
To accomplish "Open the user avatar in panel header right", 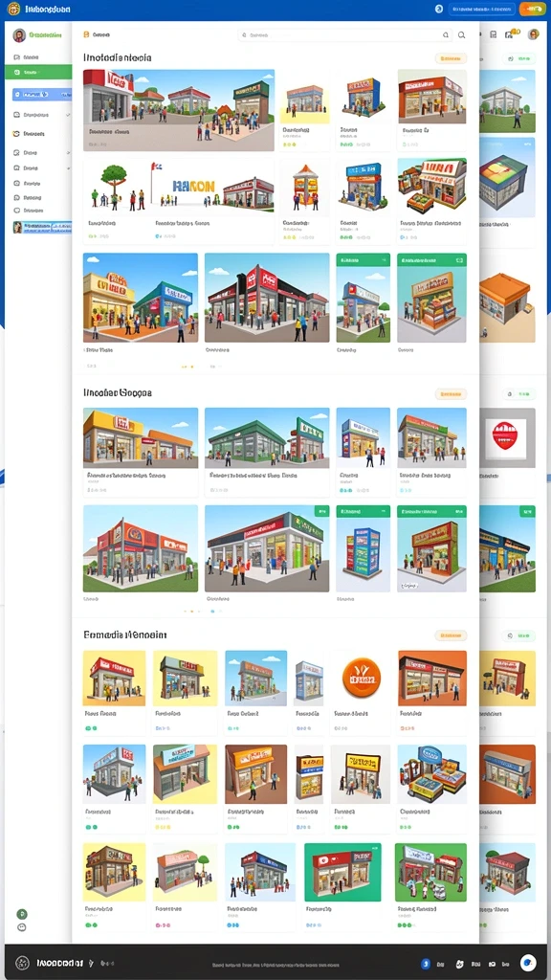I will (x=533, y=34).
